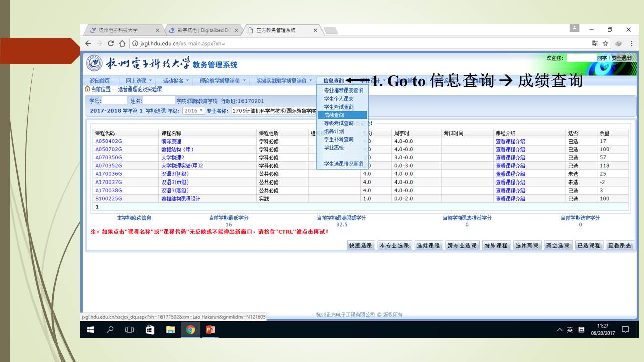Viewport: 644px width, 362px height.
Task: Click the 信息查询 menu header
Action: [x=333, y=81]
